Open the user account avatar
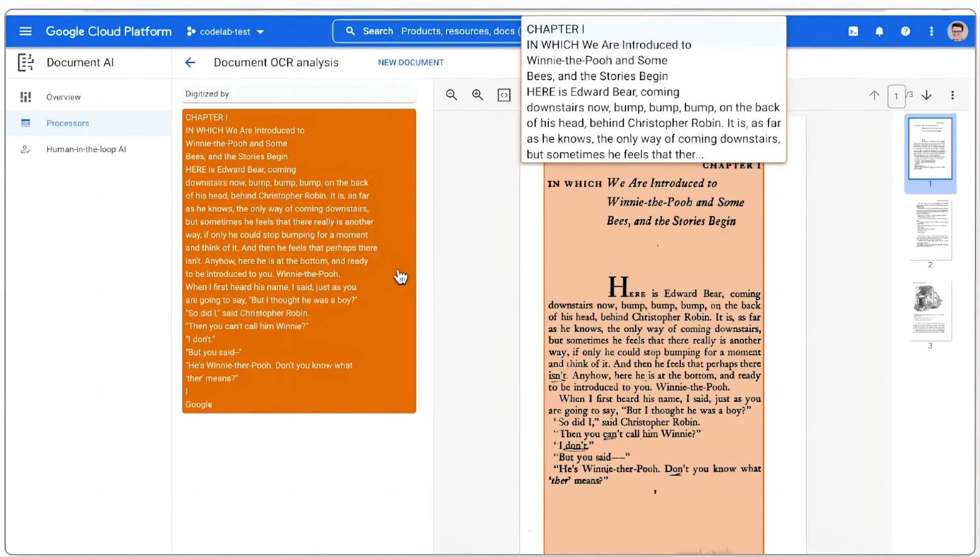 coord(957,31)
